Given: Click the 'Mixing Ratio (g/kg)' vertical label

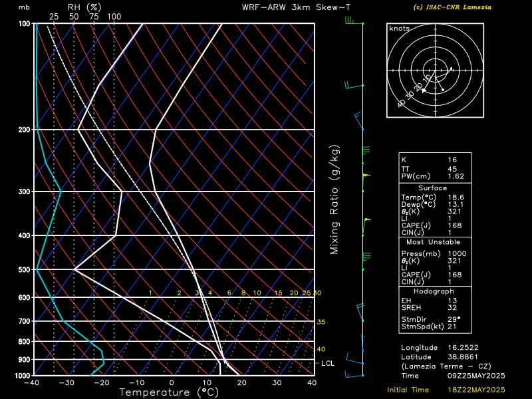Looking at the screenshot, I should click(x=334, y=199).
